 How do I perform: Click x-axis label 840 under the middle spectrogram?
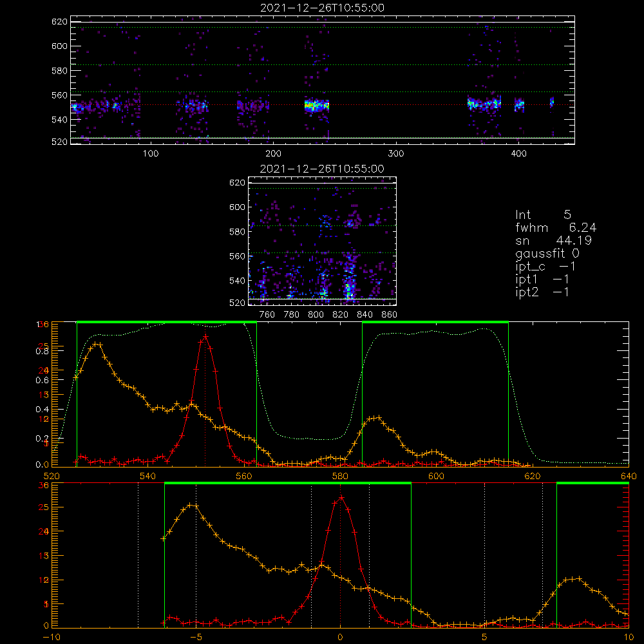tap(365, 315)
